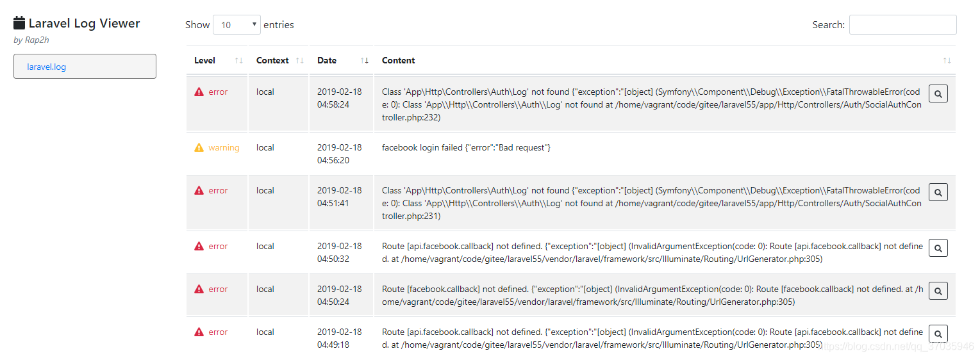
Task: Click date cell 2019-02-18 04:50:32
Action: (x=340, y=252)
